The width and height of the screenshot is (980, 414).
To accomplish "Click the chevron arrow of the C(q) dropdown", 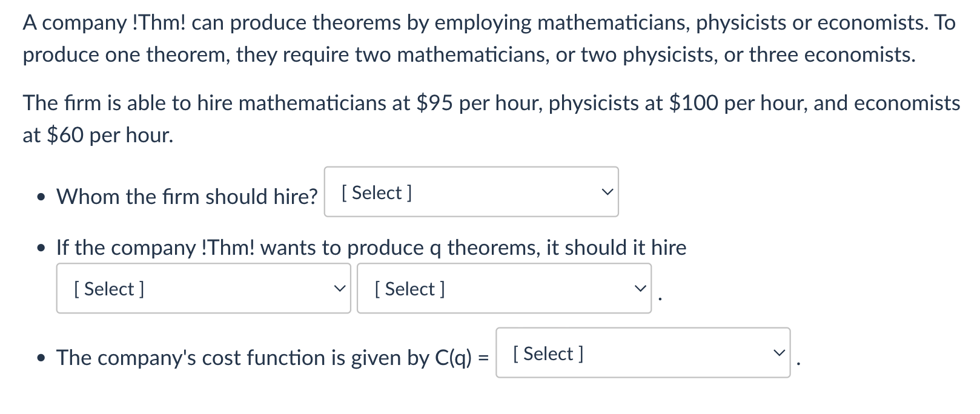I will pos(779,353).
